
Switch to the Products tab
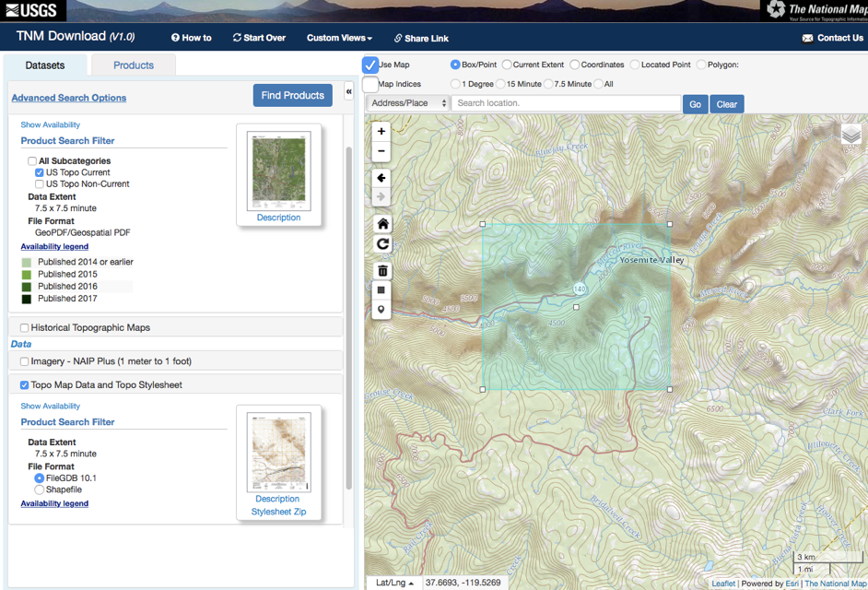(134, 65)
